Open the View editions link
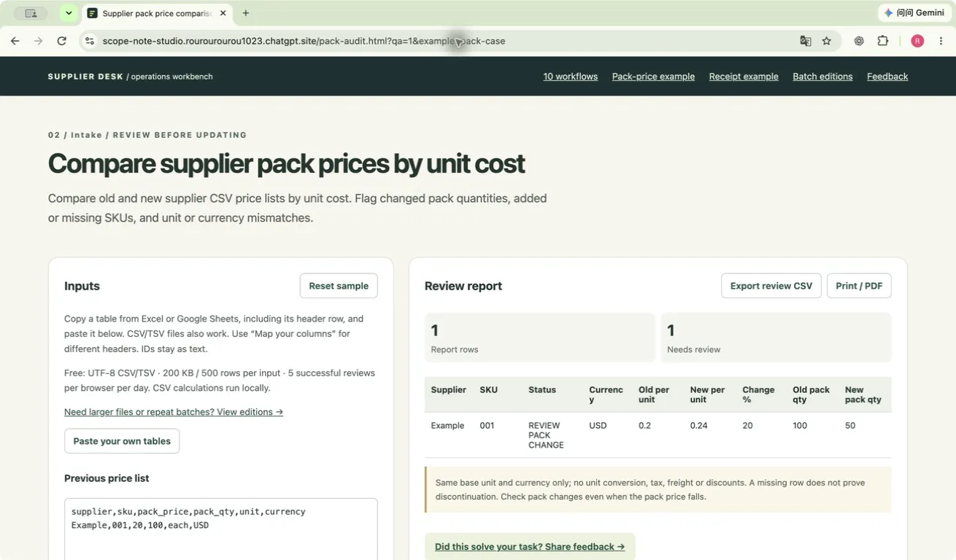The image size is (956, 560). coord(174,412)
